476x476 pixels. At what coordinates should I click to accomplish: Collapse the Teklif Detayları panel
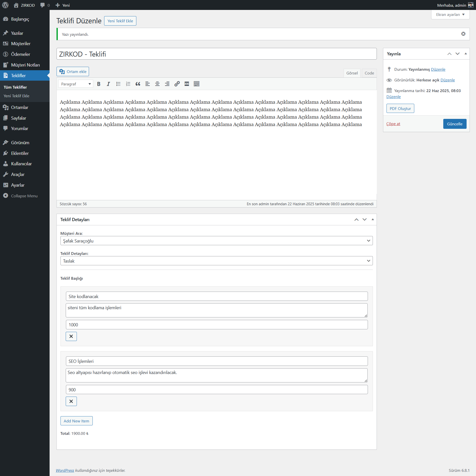(x=372, y=219)
